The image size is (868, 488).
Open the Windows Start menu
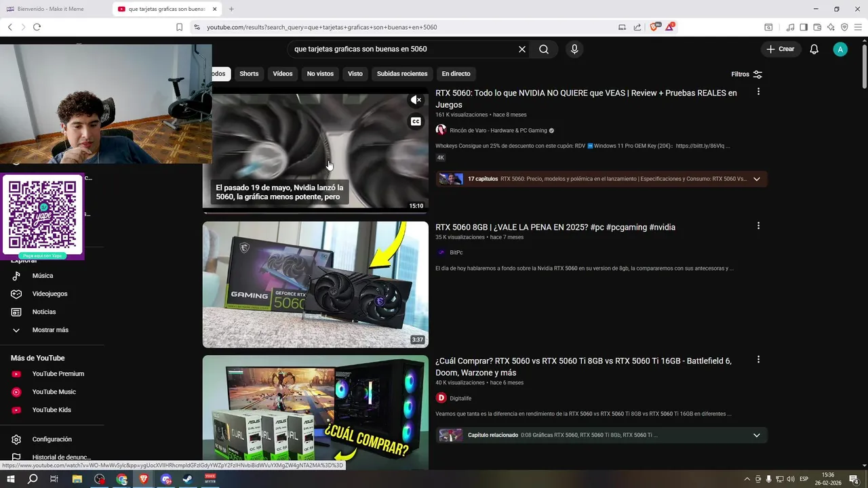10,479
